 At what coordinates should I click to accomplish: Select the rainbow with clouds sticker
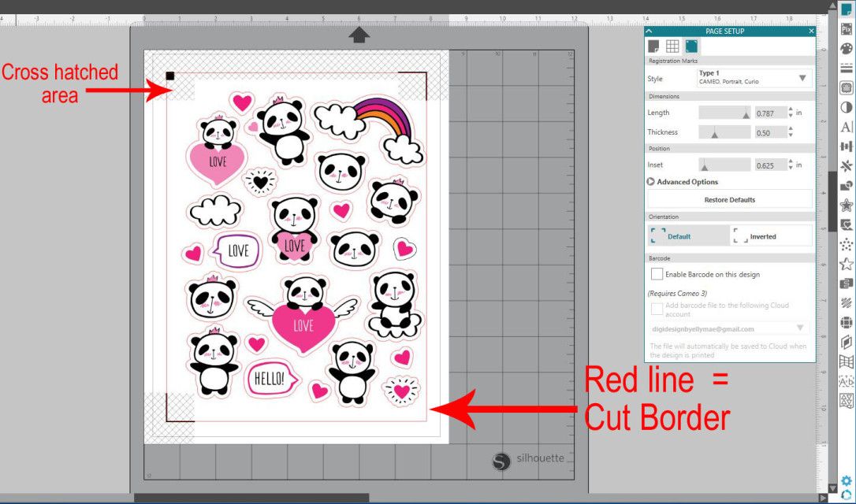[369, 130]
